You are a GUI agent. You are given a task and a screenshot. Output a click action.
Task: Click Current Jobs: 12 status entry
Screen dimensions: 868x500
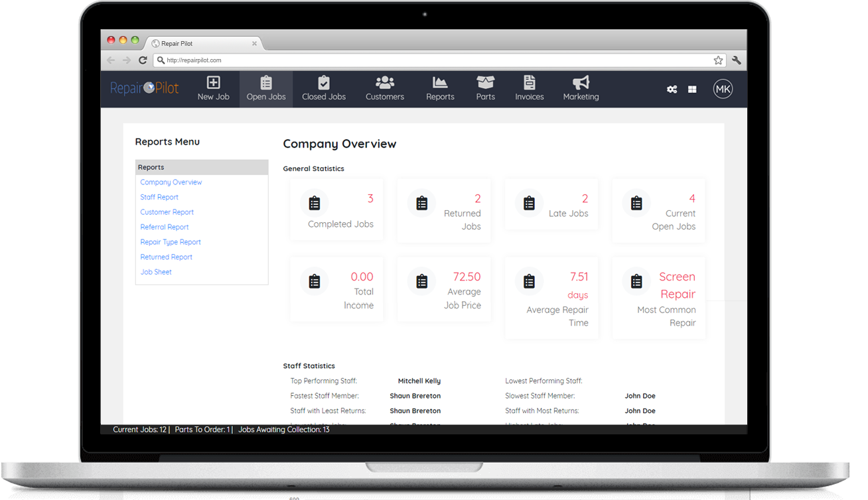click(x=139, y=430)
